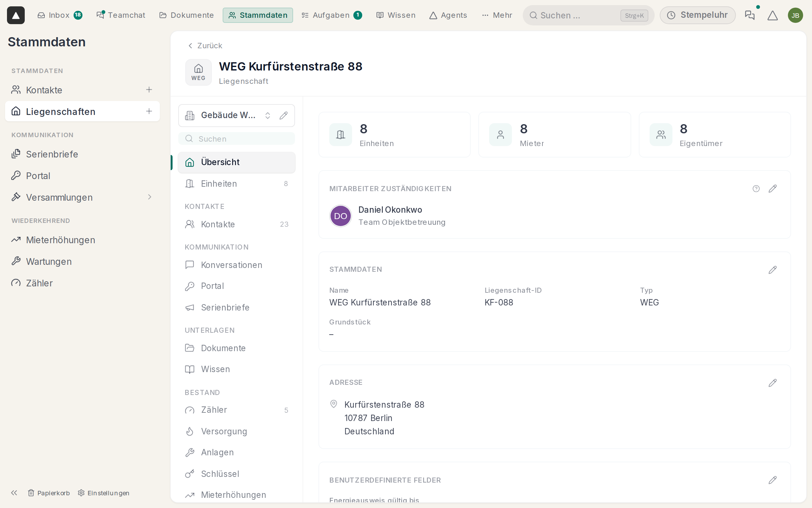The height and width of the screenshot is (508, 812).
Task: Edit the Benutzerdefinierte Felder section
Action: [x=772, y=480]
